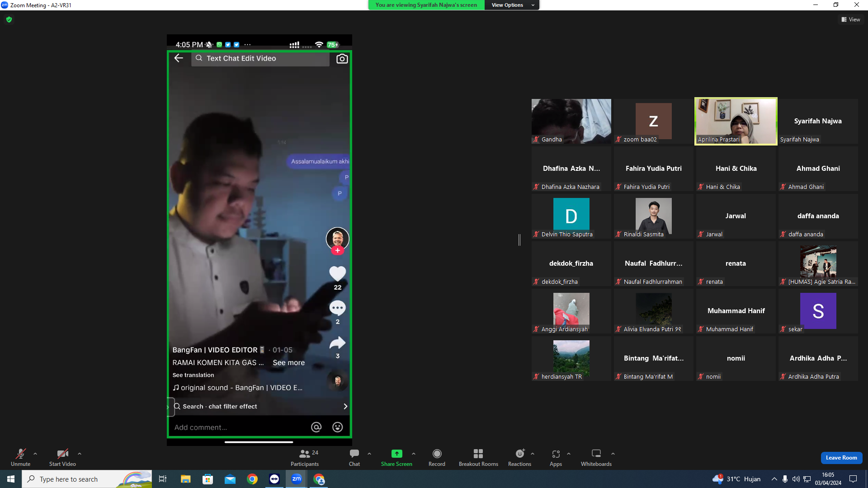
Task: Open Mail app from the taskbar
Action: tap(230, 479)
